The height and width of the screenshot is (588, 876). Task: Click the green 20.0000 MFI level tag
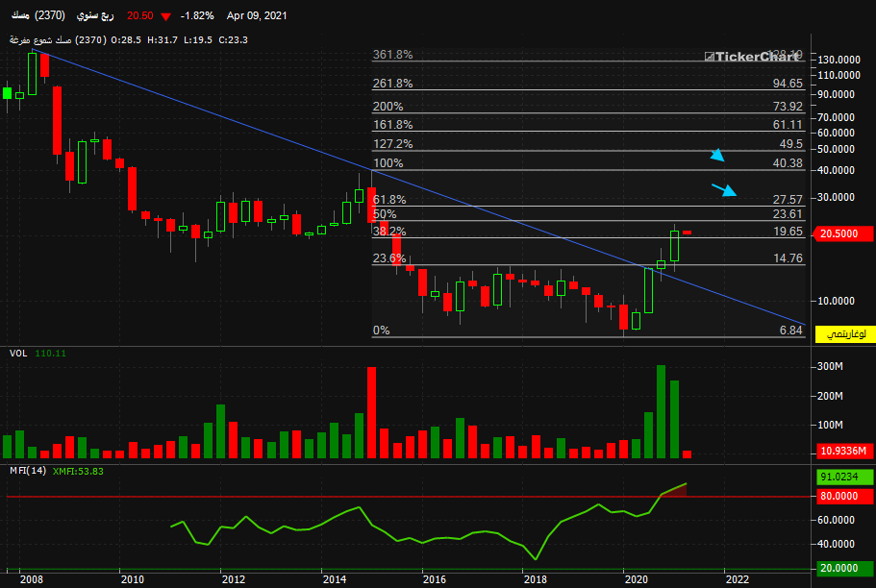pos(844,568)
